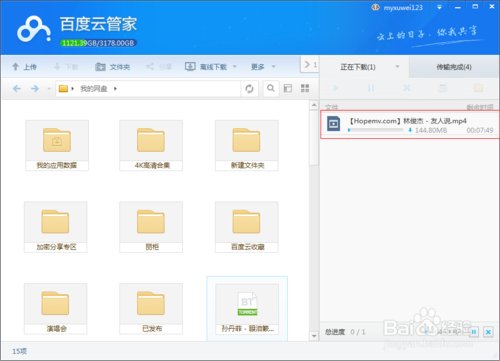Click the pause transfer icon in toolbar
Image resolution: width=500 pixels, height=361 pixels.
371,88
